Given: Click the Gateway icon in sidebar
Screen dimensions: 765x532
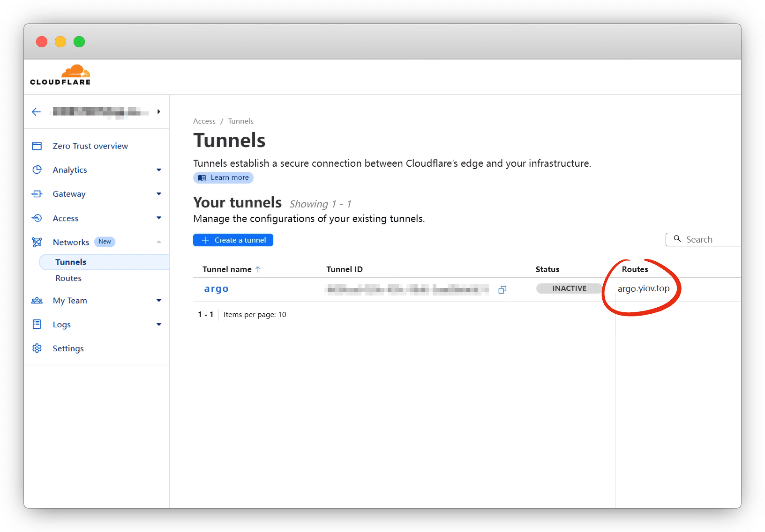Looking at the screenshot, I should point(37,194).
